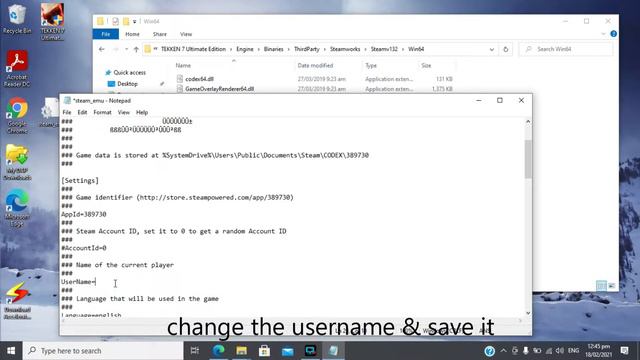Open the Notepad Format menu

tap(102, 112)
